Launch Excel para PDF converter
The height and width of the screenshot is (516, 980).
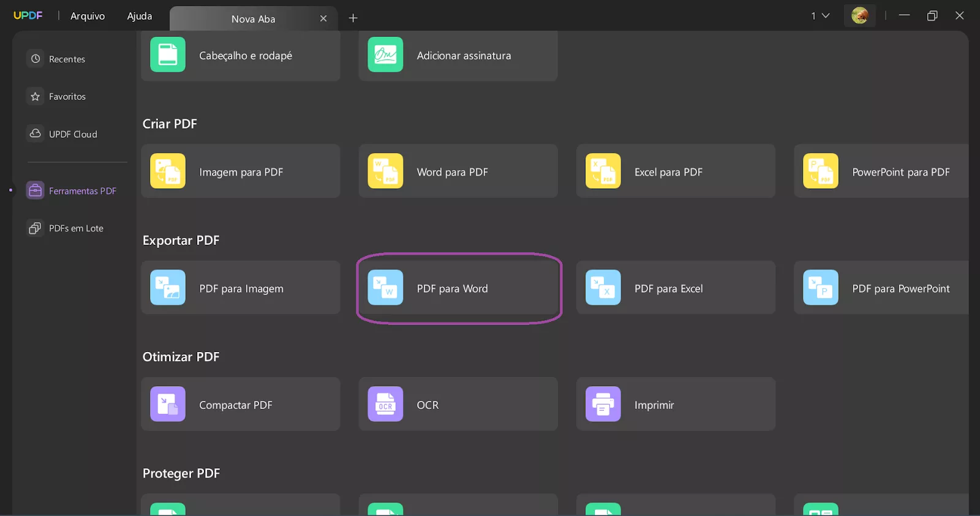click(x=676, y=171)
